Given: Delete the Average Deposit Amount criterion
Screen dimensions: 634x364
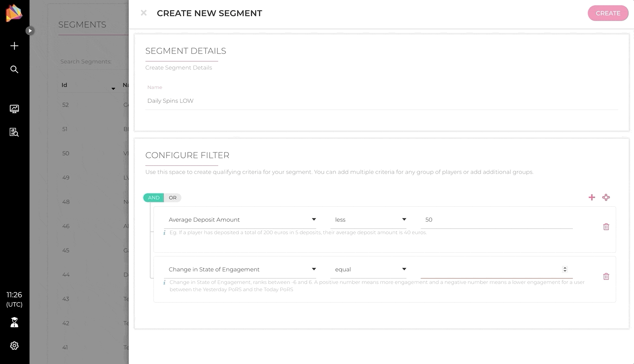Looking at the screenshot, I should tap(606, 227).
